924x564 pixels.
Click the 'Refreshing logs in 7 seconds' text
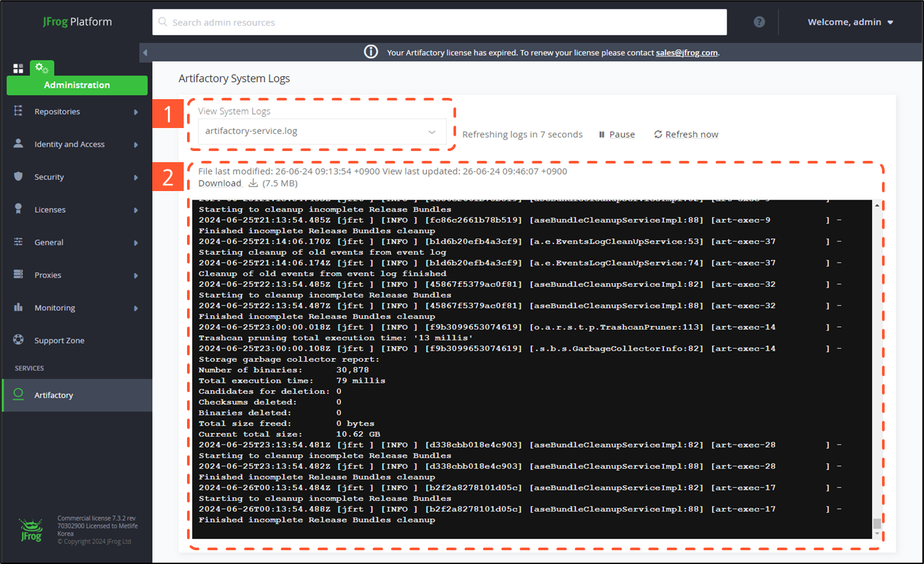tap(522, 134)
